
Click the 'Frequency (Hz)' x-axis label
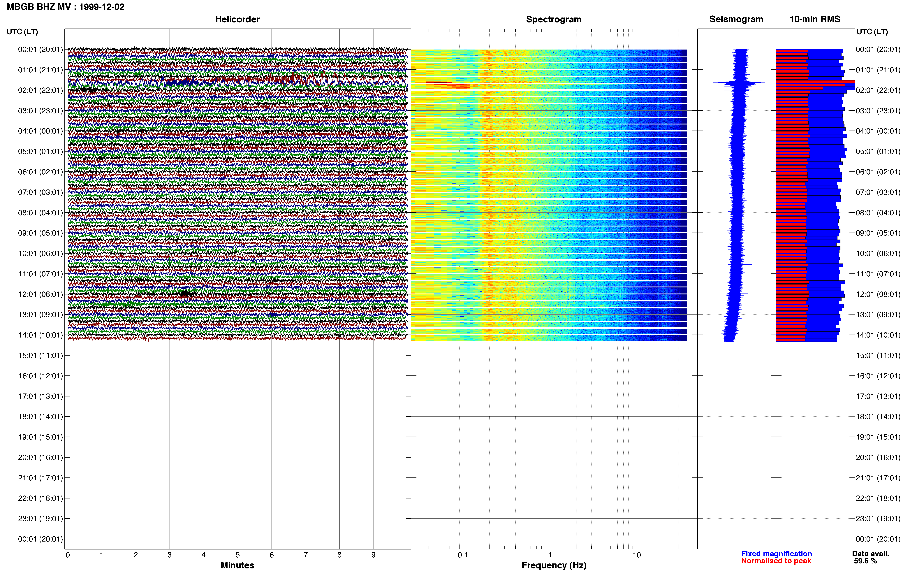click(x=554, y=565)
